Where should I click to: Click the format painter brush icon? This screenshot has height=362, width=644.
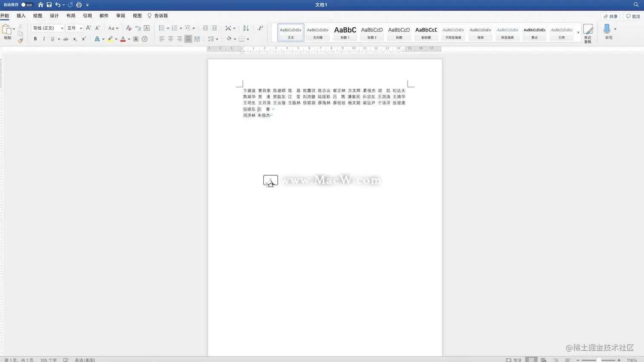click(20, 41)
